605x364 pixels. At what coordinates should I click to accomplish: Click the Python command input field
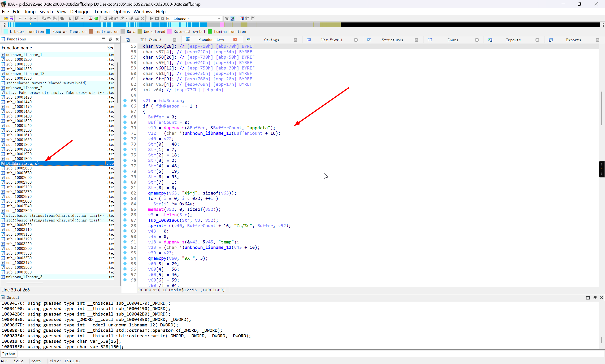311,354
